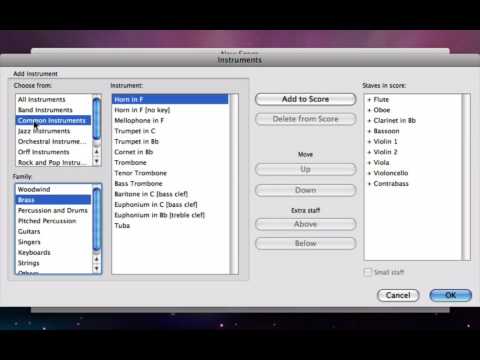Click Choose from list scroll up arrow

pos(97,152)
